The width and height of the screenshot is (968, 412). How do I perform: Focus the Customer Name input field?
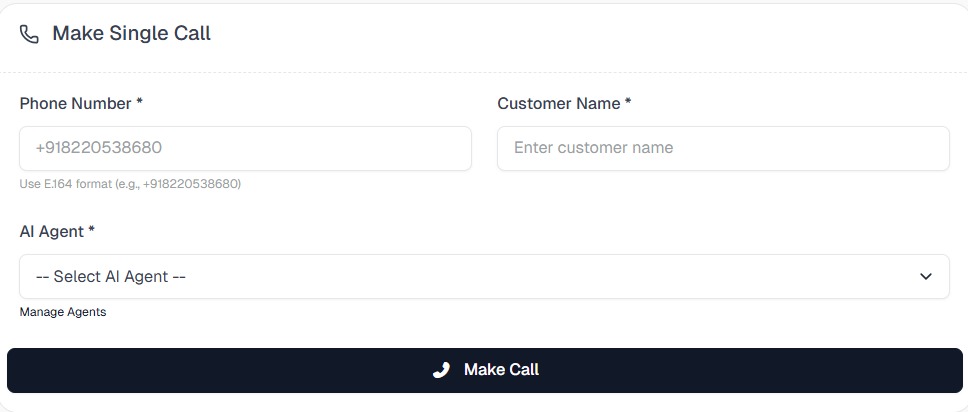coord(723,148)
